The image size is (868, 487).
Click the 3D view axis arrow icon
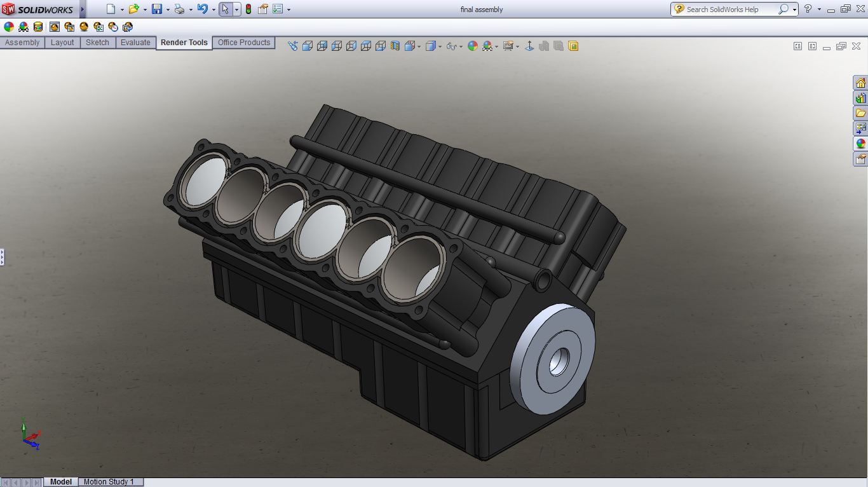tap(529, 46)
